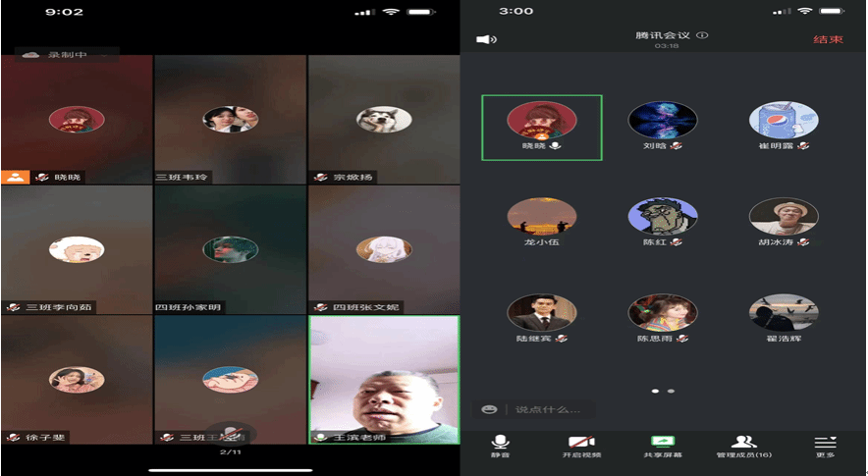Toggle 静音 microphone mute button
This screenshot has width=868, height=476.
click(x=501, y=443)
